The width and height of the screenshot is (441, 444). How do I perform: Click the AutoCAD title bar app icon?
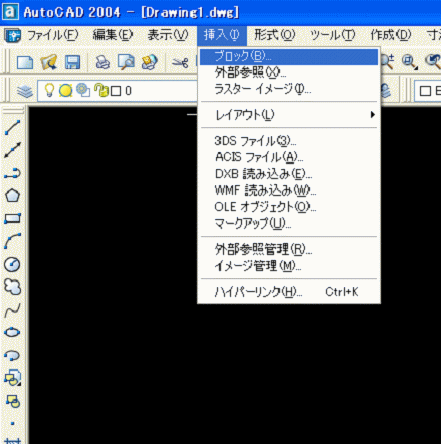pos(10,12)
